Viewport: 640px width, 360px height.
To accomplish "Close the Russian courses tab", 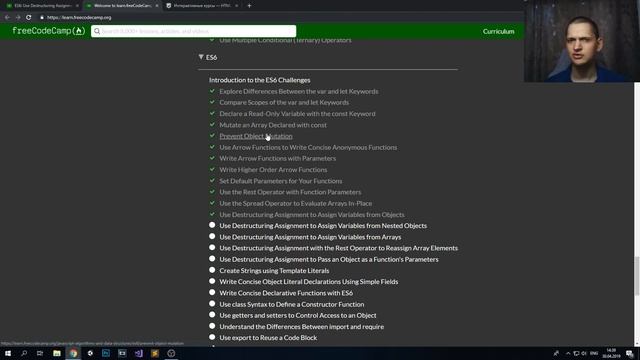I will [236, 6].
